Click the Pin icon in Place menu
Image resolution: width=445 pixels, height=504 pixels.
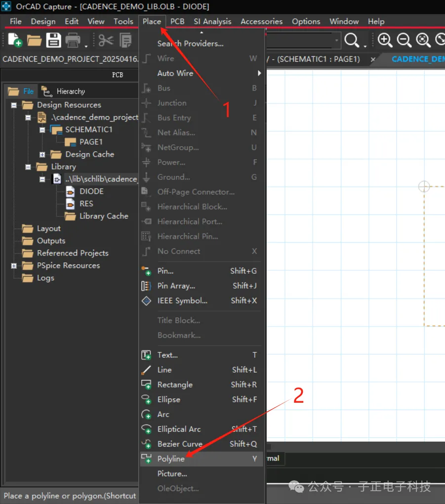pyautogui.click(x=146, y=271)
